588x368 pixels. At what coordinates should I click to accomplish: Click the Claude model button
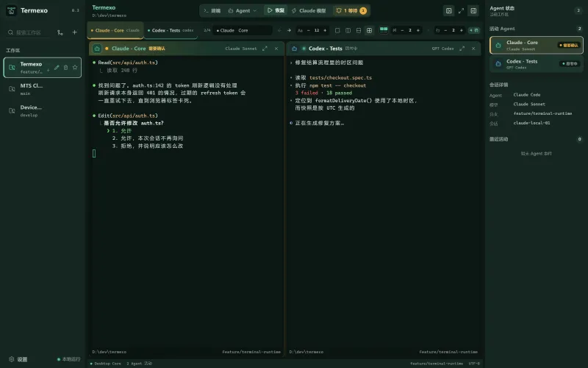(x=309, y=10)
